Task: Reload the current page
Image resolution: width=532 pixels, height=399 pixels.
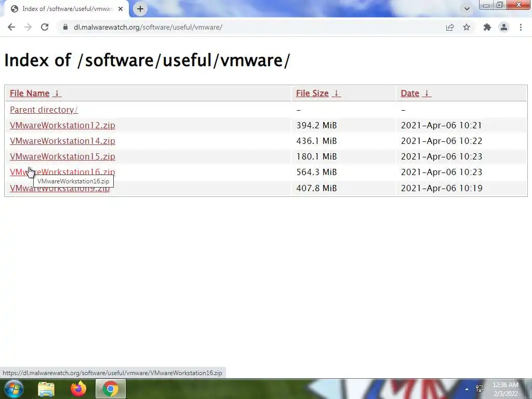Action: (45, 27)
